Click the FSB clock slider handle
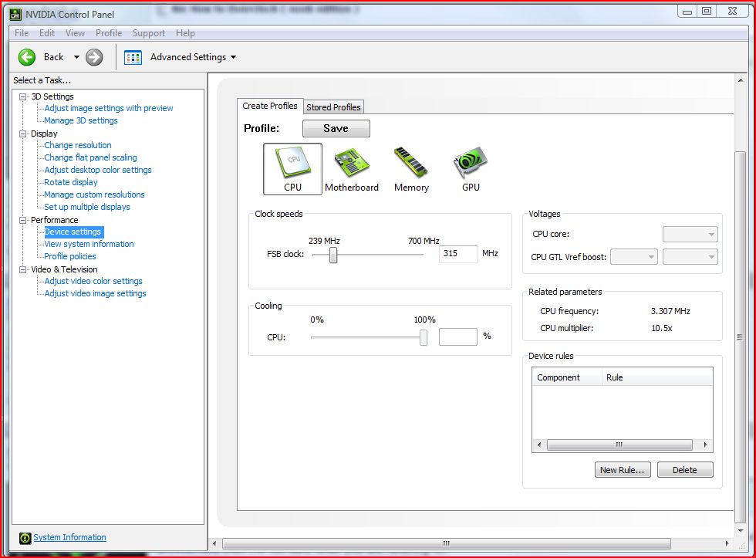 [x=333, y=255]
